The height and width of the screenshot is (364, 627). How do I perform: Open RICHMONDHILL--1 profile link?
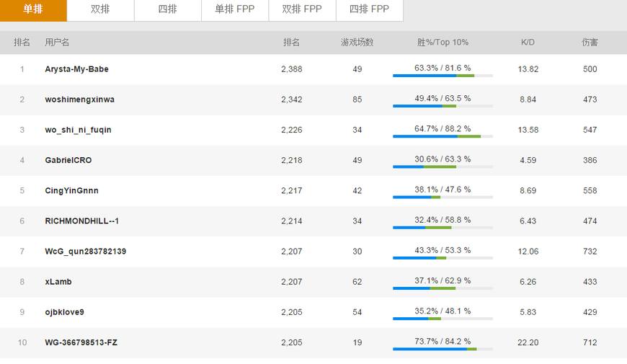click(81, 221)
